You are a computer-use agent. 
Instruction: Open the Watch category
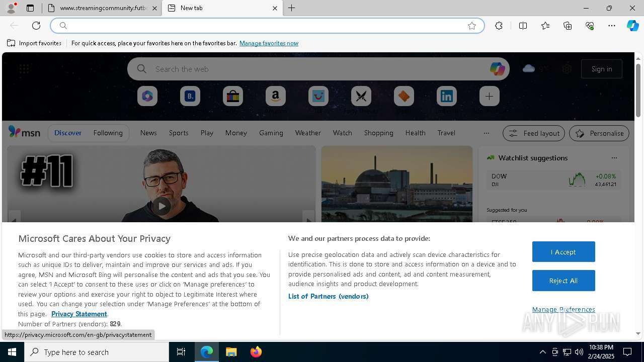tap(343, 133)
